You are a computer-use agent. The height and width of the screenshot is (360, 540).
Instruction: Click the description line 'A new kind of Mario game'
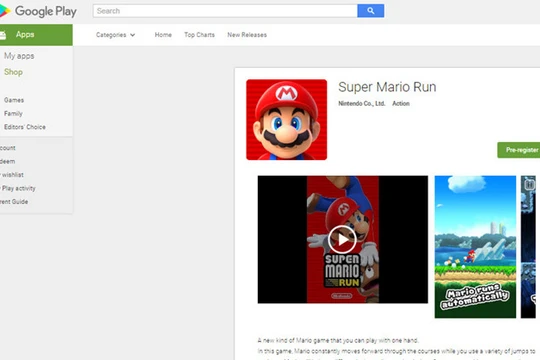pos(338,340)
